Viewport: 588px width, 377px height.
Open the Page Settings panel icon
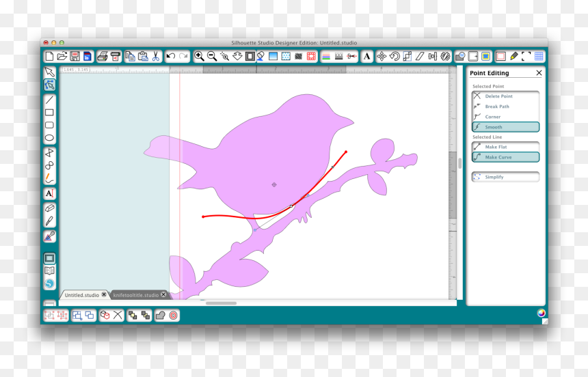pyautogui.click(x=500, y=57)
